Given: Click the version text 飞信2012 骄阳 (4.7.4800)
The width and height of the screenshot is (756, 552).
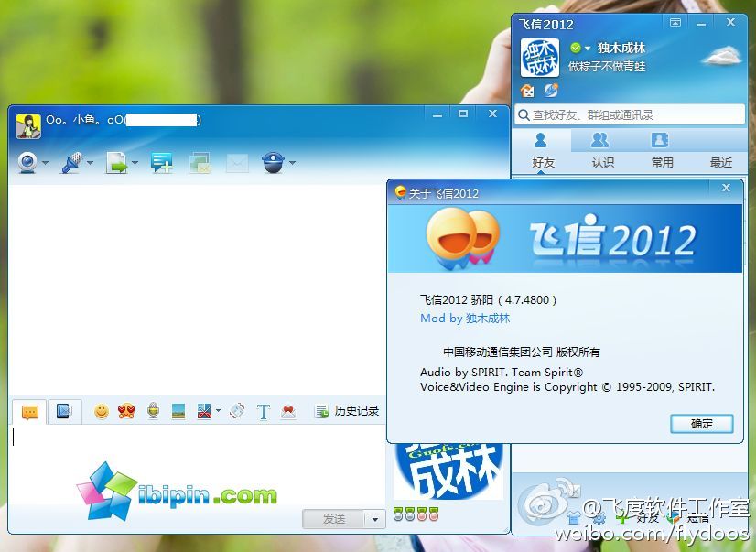Looking at the screenshot, I should click(489, 300).
